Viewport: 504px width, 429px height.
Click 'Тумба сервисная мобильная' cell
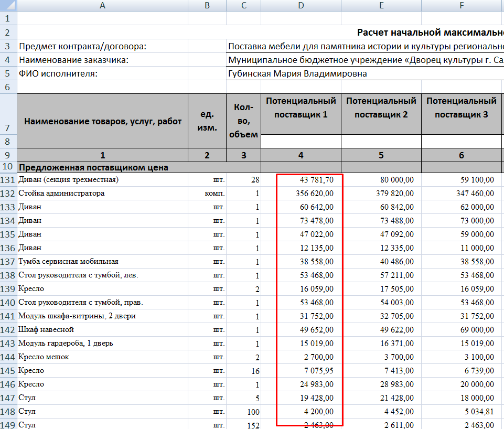click(103, 261)
